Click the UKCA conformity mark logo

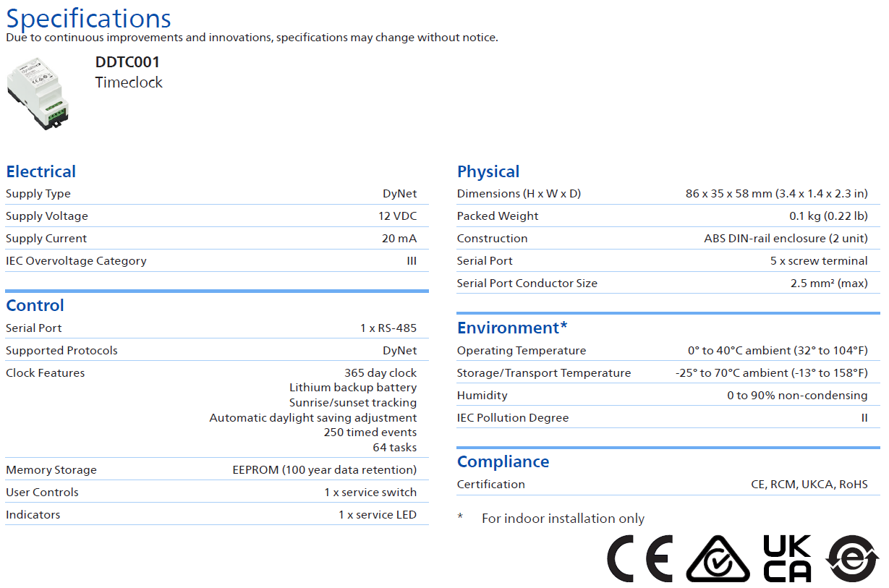[788, 559]
